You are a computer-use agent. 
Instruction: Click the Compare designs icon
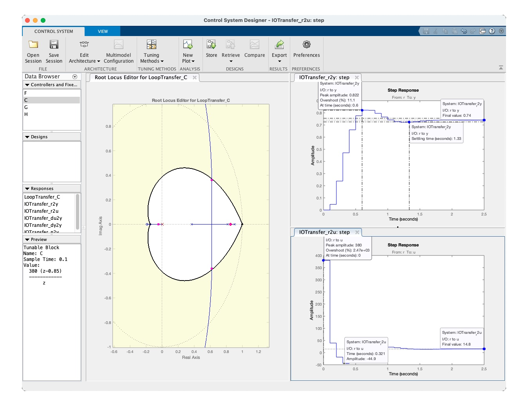pos(255,44)
